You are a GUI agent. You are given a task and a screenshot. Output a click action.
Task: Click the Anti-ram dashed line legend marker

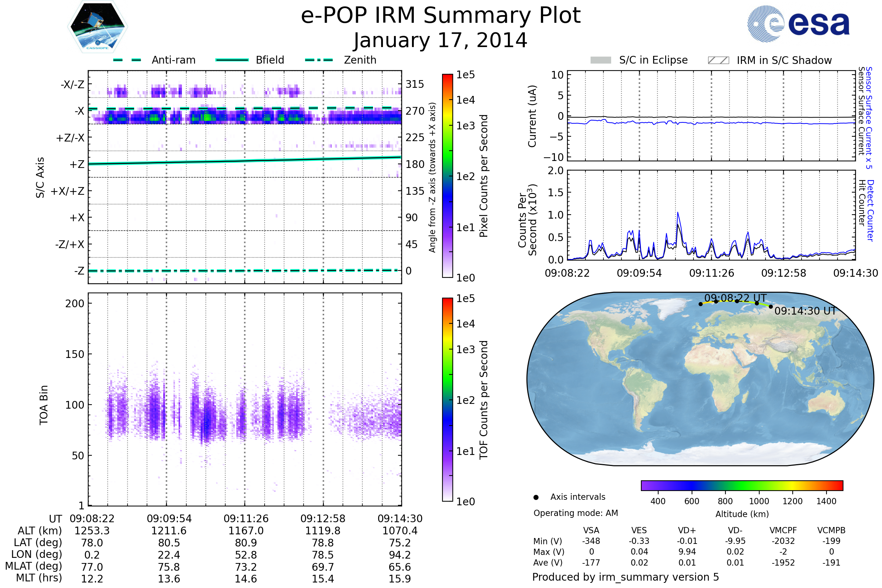pos(127,60)
